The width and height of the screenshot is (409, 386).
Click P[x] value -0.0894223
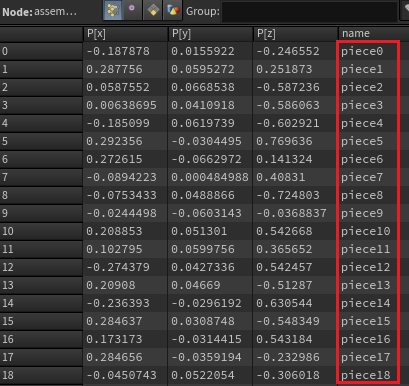point(121,177)
